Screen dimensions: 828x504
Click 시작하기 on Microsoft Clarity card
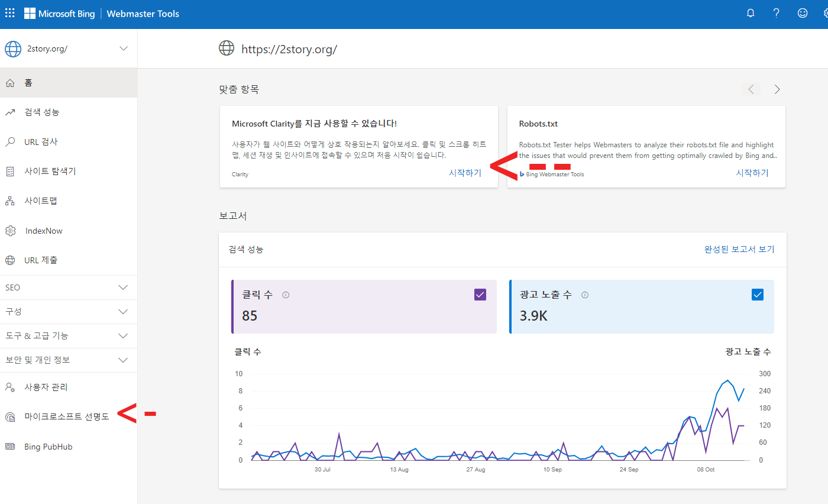[465, 173]
